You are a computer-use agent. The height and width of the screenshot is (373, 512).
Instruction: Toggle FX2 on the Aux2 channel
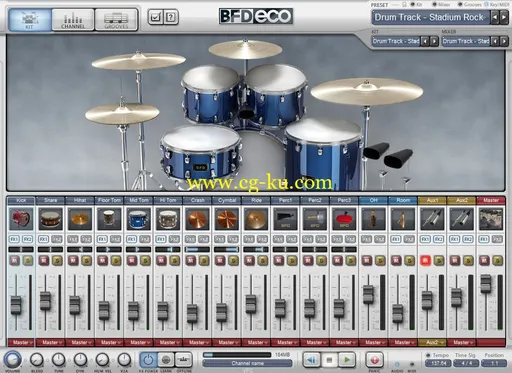[468, 239]
